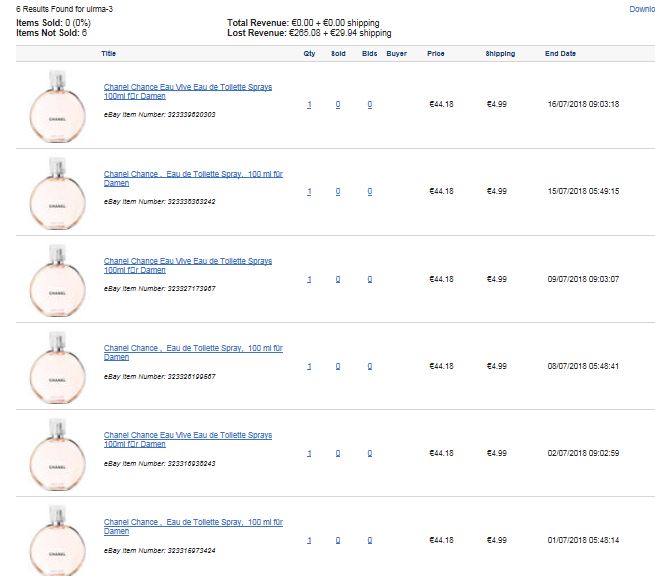The height and width of the screenshot is (576, 655).
Task: Open the listing ending 02/07/2018 by title
Action: click(188, 439)
